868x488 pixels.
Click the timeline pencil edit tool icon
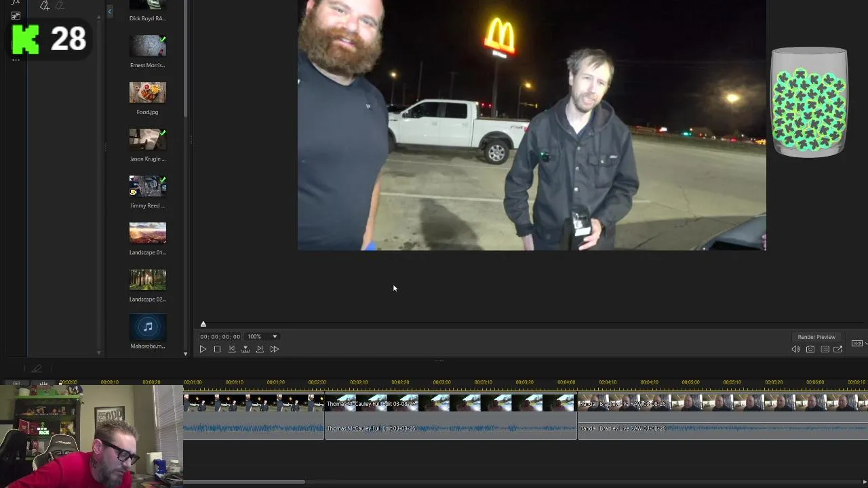pos(37,368)
